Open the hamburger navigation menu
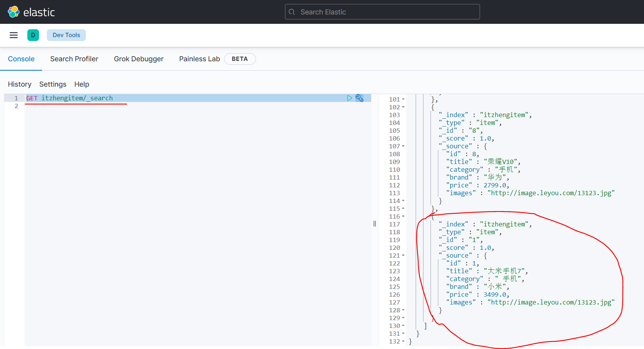 point(14,35)
